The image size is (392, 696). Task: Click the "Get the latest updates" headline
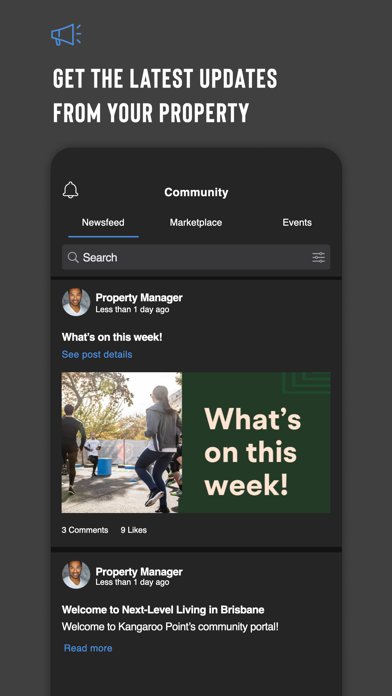(x=165, y=95)
